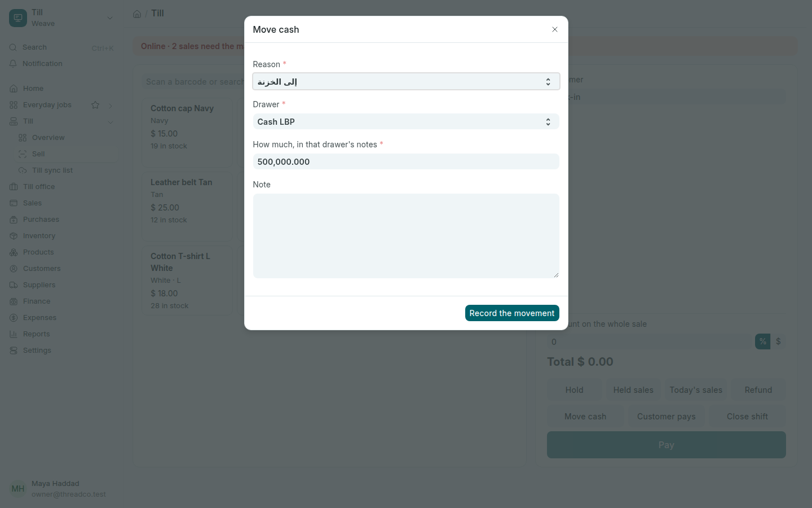Click the Suppliers truck icon
This screenshot has width=812, height=508.
pos(14,285)
